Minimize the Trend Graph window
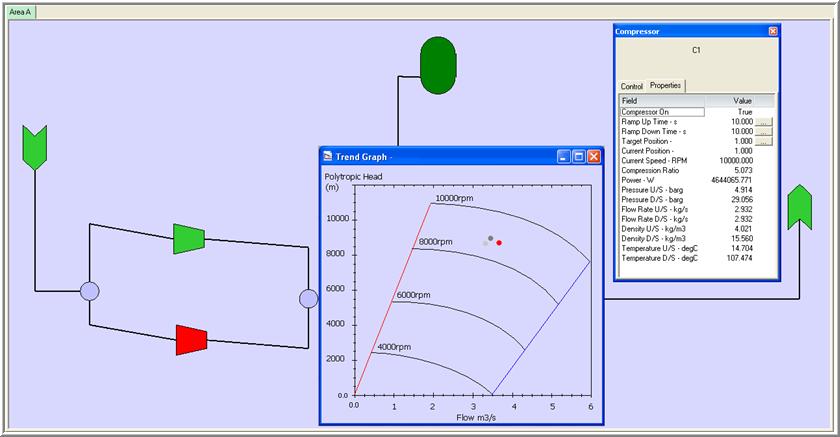Image resolution: width=840 pixels, height=437 pixels. click(x=563, y=156)
